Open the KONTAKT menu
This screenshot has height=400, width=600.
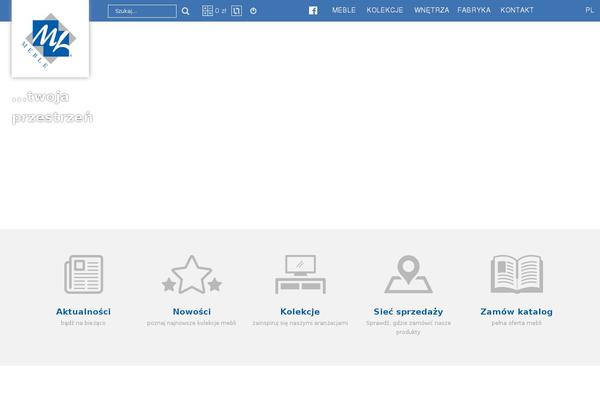(517, 10)
